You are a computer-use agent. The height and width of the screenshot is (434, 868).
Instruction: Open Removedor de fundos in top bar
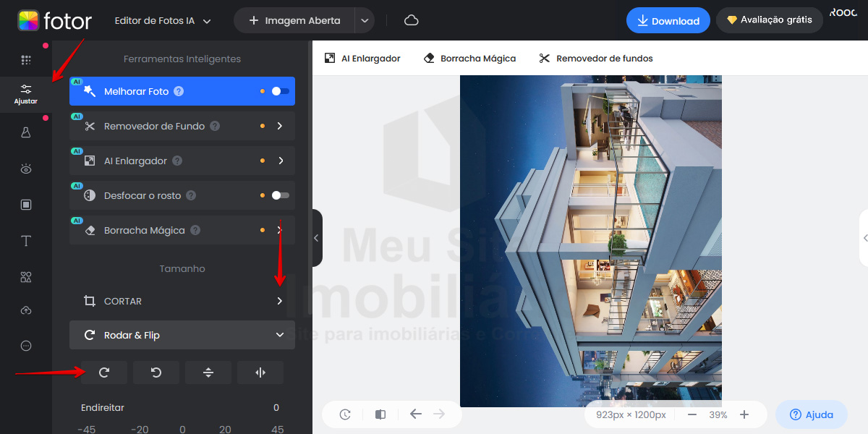click(595, 58)
